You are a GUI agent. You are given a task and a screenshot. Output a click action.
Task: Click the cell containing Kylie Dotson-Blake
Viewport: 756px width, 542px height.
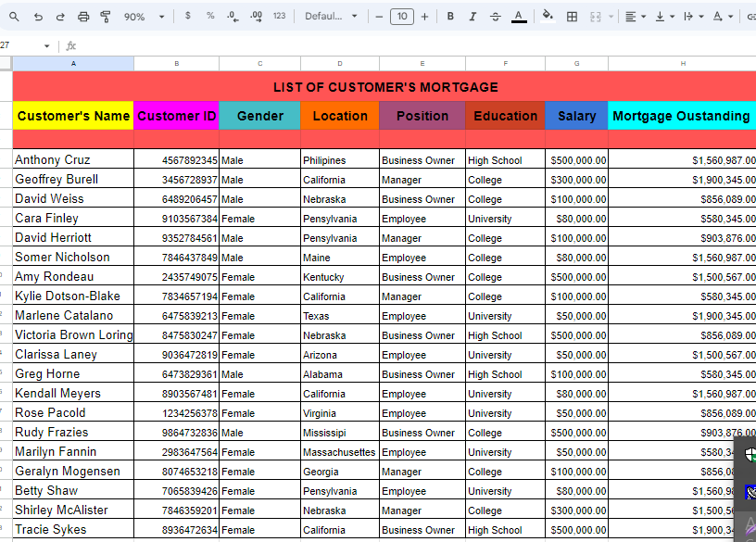pos(73,296)
